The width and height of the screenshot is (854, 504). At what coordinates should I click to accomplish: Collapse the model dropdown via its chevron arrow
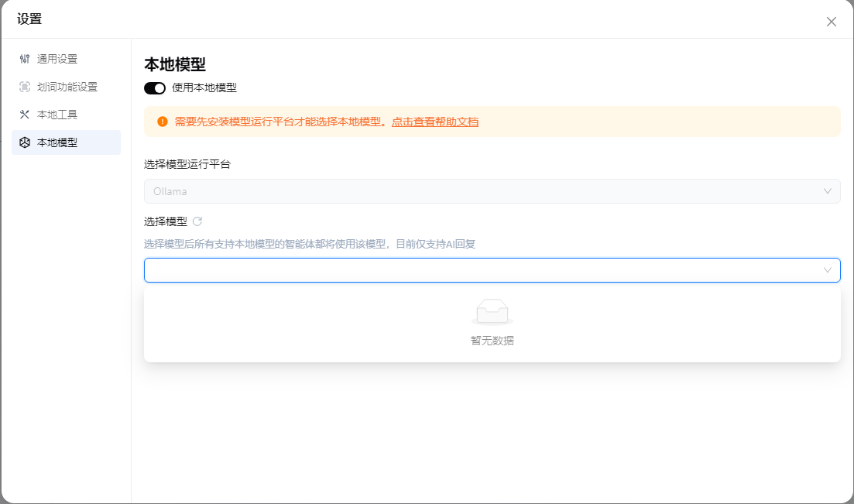(x=828, y=270)
